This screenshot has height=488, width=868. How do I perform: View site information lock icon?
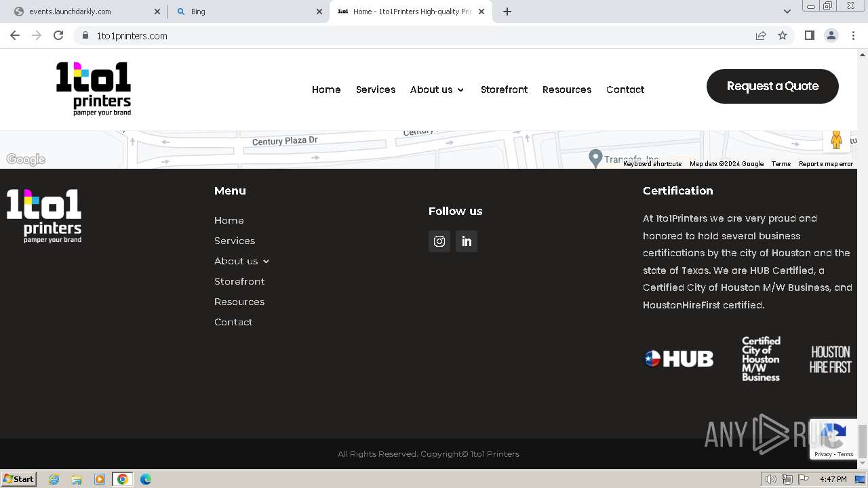[x=85, y=35]
